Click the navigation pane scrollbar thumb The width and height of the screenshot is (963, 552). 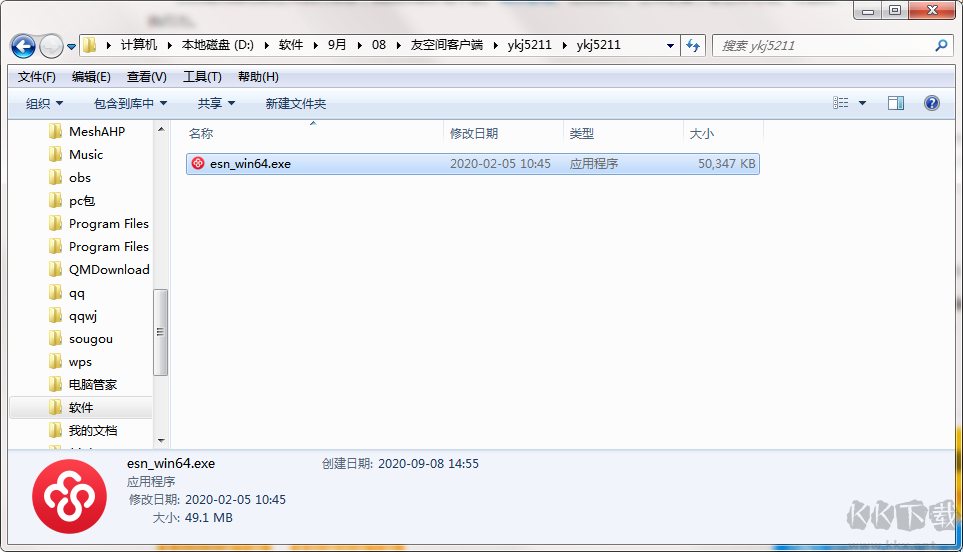click(x=160, y=332)
